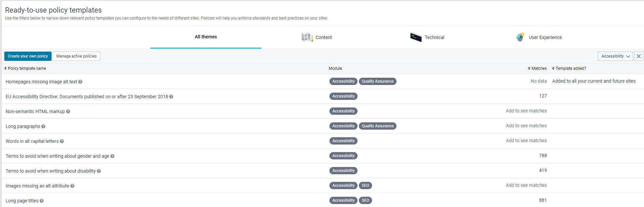
Task: Click help icon next to Homepages missing image alt text
Action: coord(80,82)
